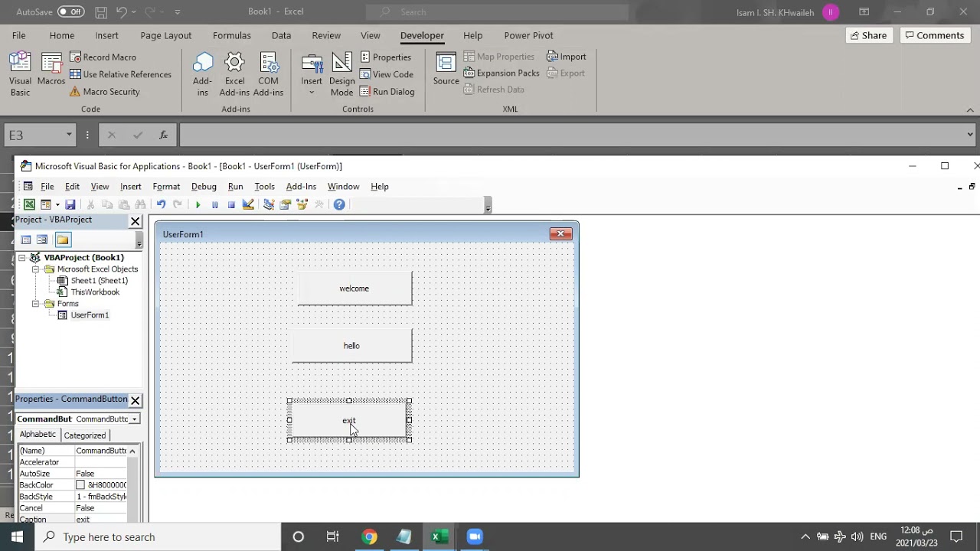
Task: Open Excel Add-ins manager
Action: [x=234, y=74]
